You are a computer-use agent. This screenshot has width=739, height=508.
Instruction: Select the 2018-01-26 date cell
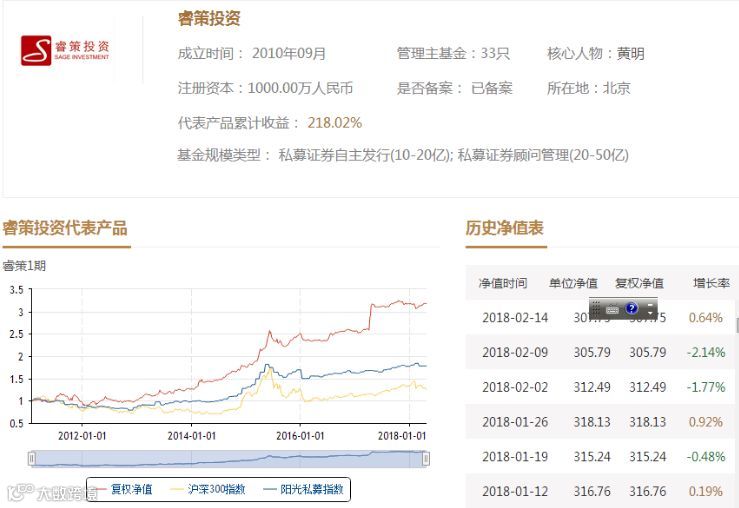pos(515,422)
